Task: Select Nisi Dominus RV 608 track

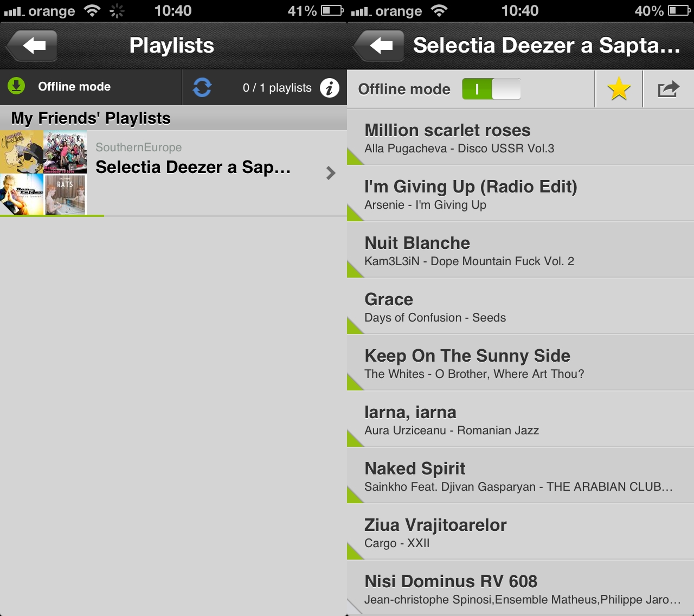Action: (x=520, y=588)
